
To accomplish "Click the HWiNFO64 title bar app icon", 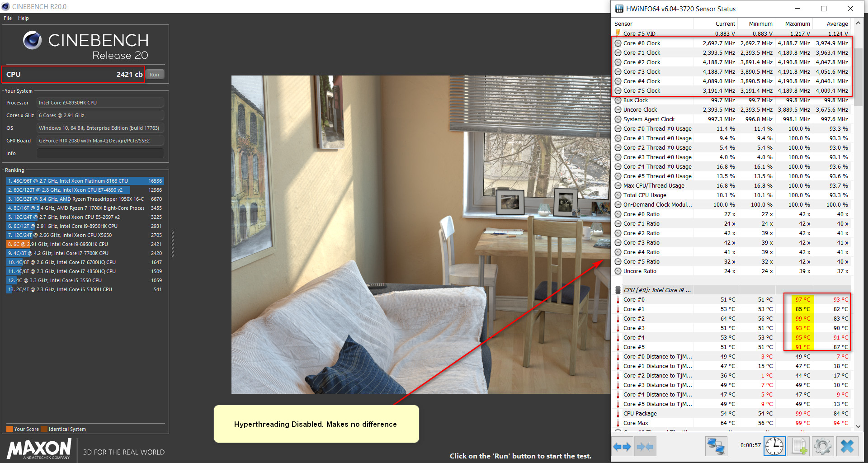I will pyautogui.click(x=619, y=9).
